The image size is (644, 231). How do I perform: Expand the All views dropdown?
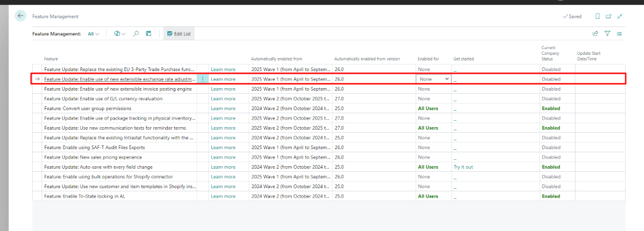(x=94, y=34)
